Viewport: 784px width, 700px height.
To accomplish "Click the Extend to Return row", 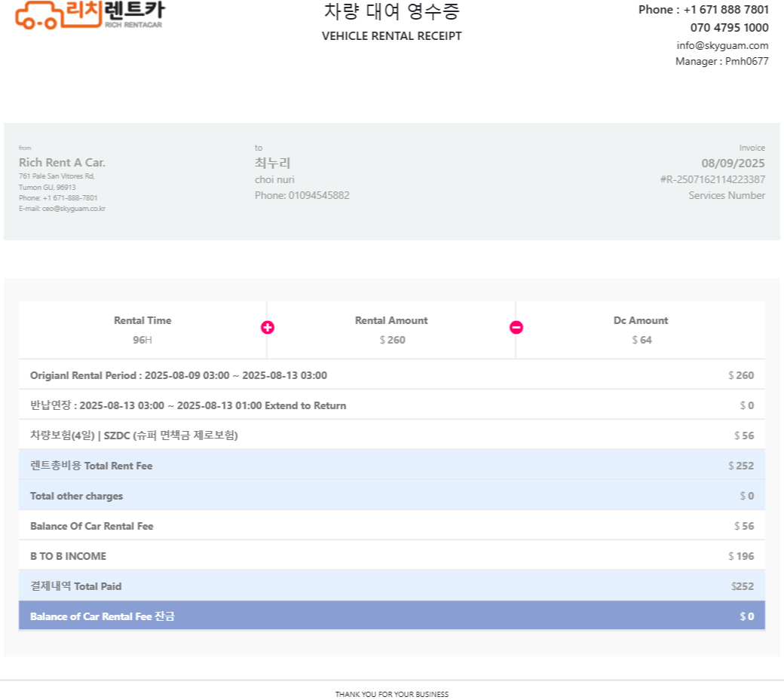I will point(391,405).
